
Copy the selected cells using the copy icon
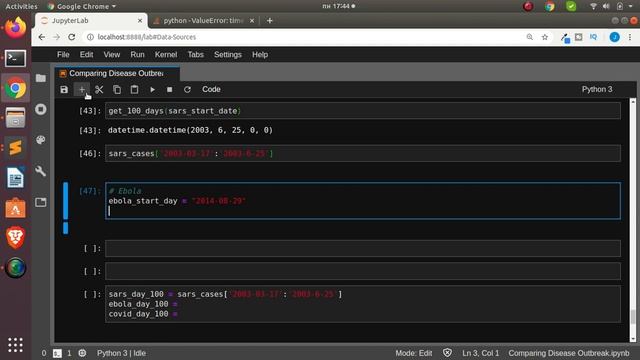tap(117, 89)
